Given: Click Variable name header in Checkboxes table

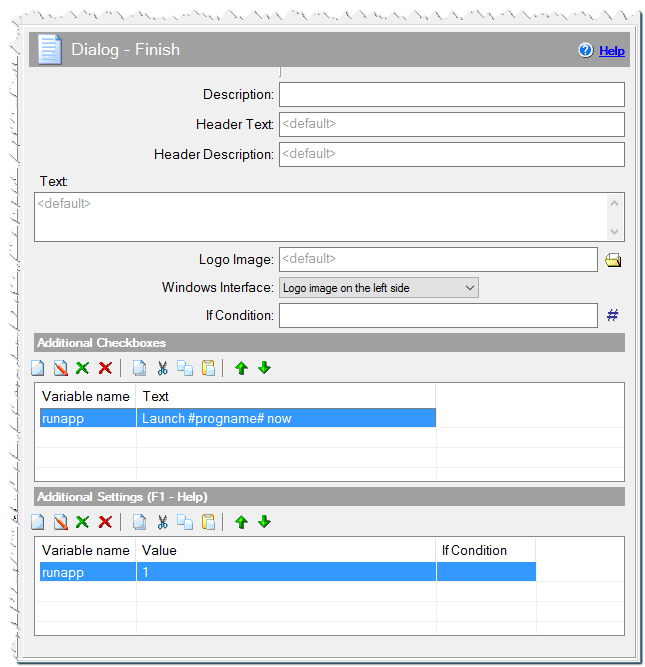Looking at the screenshot, I should (86, 396).
